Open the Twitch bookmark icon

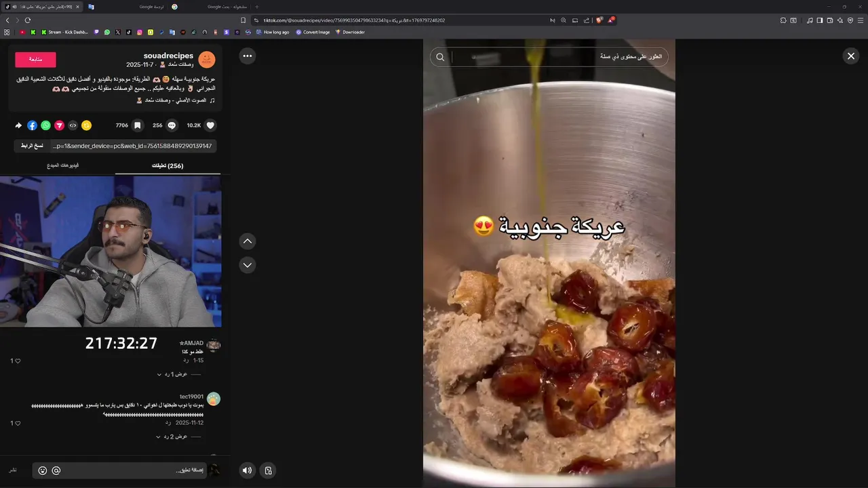point(96,32)
